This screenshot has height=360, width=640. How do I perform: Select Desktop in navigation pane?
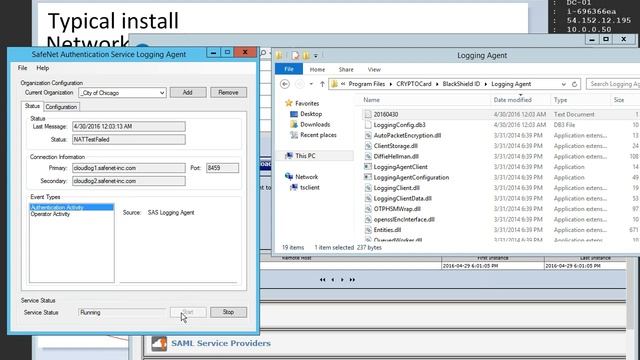coord(311,114)
